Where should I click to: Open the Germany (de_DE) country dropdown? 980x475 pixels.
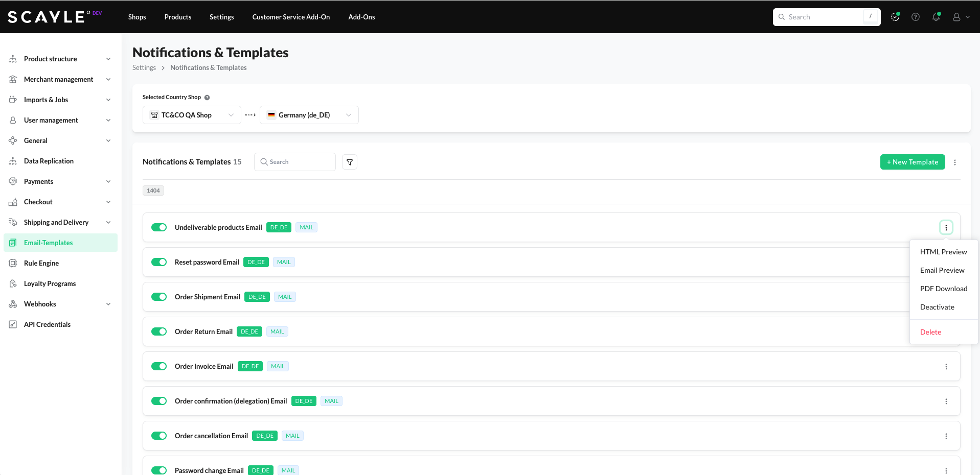(309, 115)
